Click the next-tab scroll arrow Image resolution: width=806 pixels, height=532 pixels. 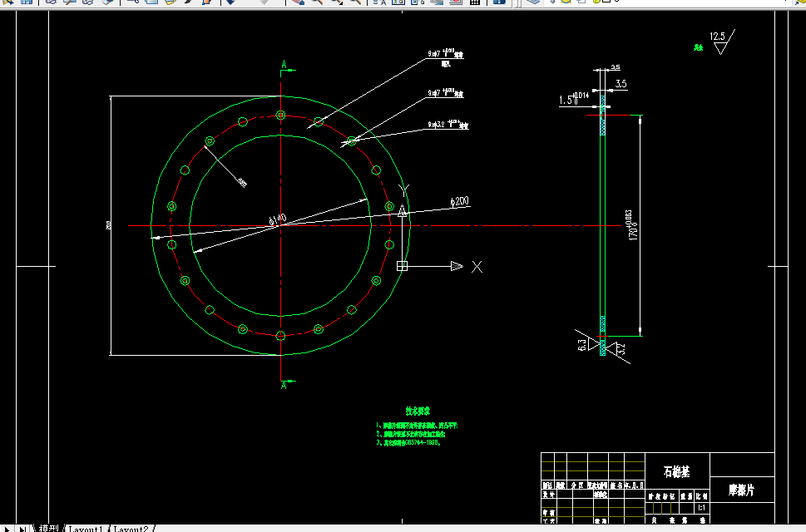tap(7, 529)
